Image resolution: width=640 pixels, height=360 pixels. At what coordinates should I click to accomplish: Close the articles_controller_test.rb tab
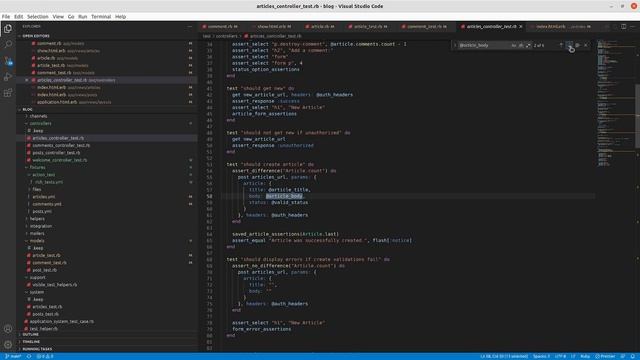pos(521,27)
